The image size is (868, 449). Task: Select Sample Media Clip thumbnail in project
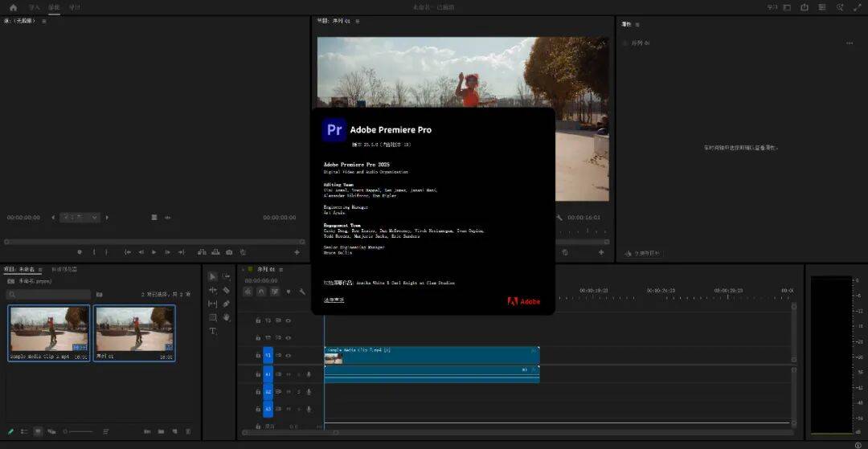pyautogui.click(x=50, y=329)
